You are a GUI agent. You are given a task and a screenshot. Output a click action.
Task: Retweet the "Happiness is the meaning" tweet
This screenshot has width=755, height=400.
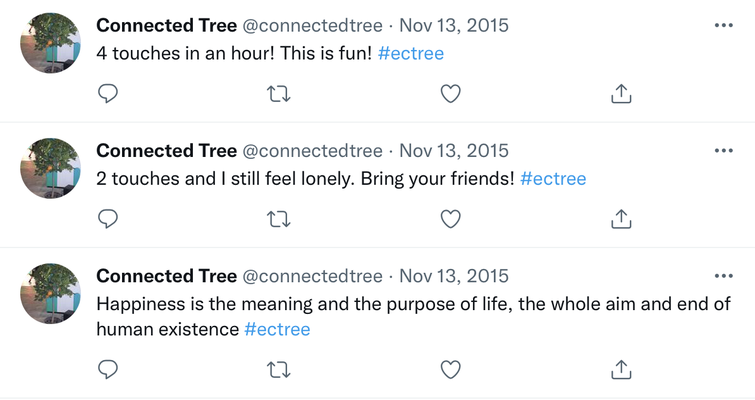tap(280, 369)
